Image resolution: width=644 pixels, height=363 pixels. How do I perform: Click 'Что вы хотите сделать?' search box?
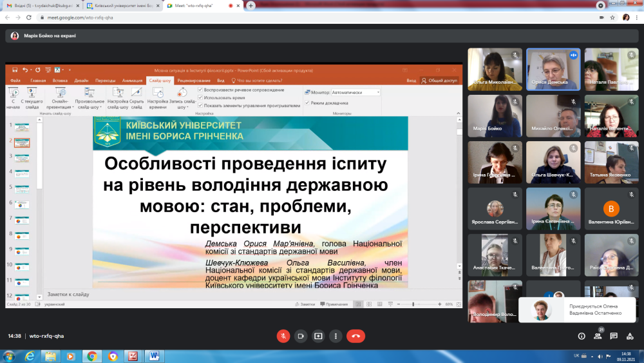(x=257, y=81)
